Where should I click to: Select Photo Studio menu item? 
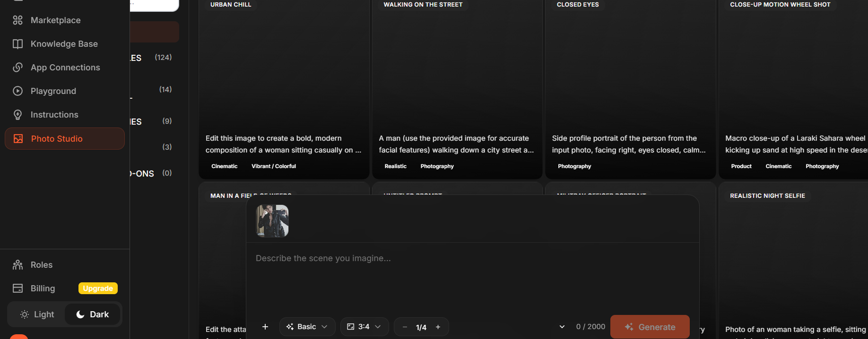pyautogui.click(x=65, y=138)
